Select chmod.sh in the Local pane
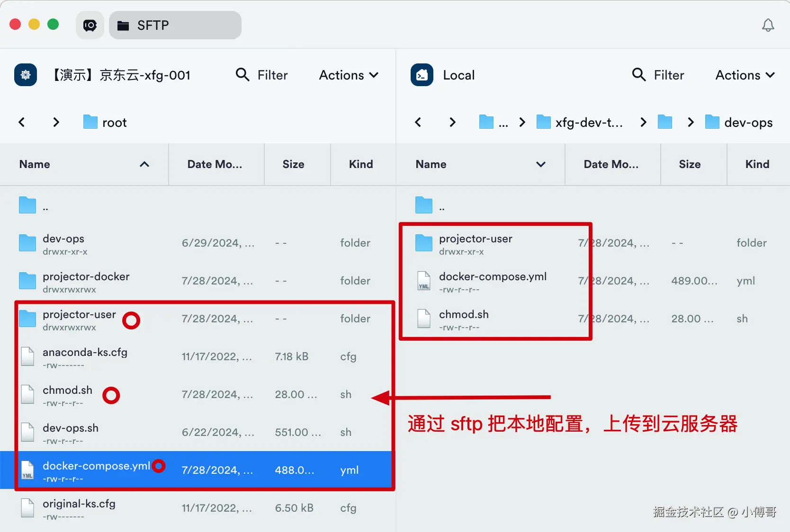790x532 pixels. click(593, 319)
